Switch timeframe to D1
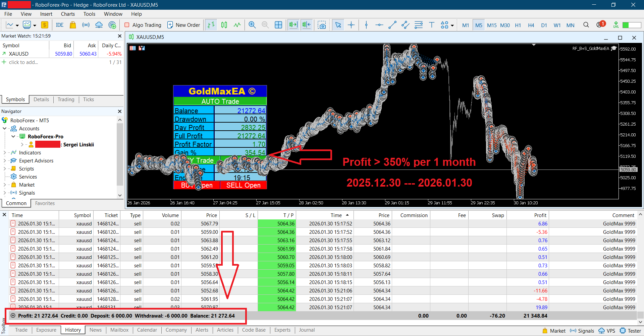Screen dimensions: 644x336 pos(544,25)
